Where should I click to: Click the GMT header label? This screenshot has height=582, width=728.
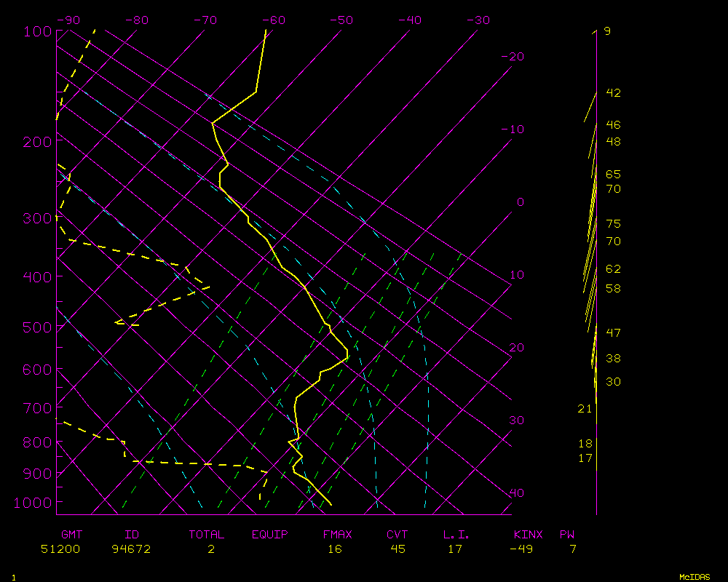tap(72, 535)
